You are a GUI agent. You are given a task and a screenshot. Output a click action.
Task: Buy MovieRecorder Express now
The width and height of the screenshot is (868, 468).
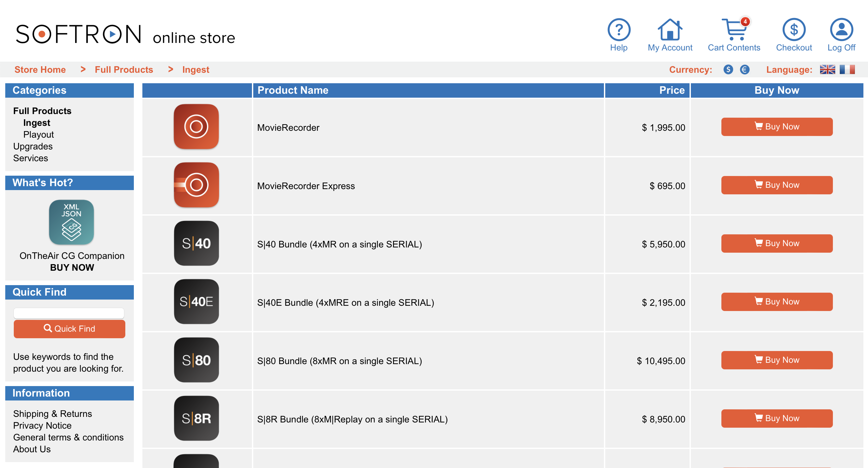[x=777, y=185]
